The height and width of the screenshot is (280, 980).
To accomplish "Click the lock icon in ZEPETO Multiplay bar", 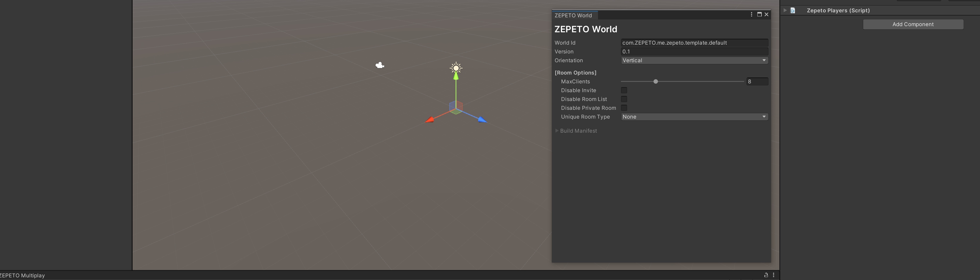I will point(766,275).
